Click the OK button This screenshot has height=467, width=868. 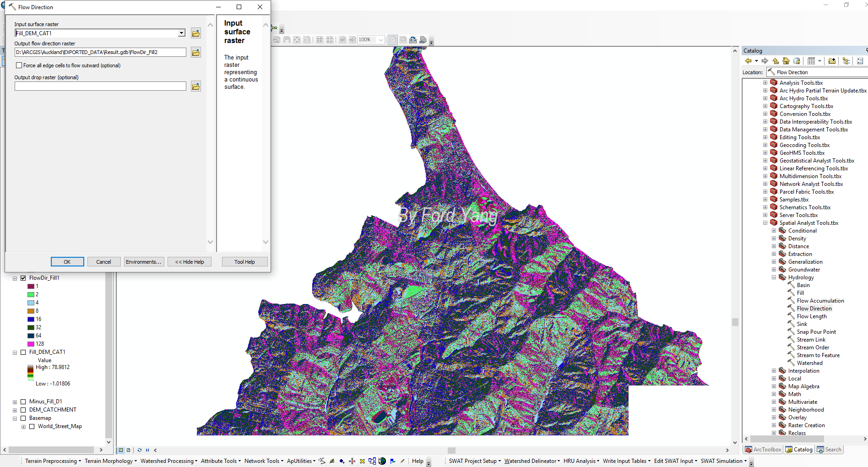[67, 262]
